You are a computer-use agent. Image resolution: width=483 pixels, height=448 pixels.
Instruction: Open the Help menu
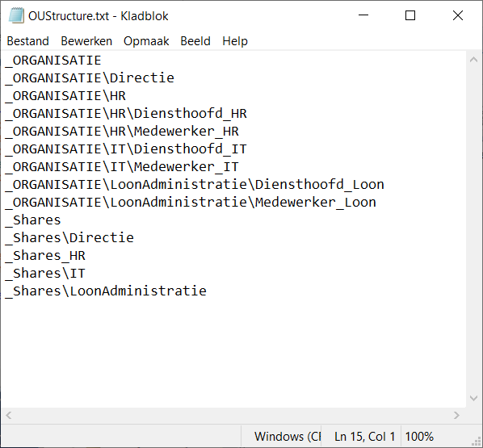tap(235, 41)
